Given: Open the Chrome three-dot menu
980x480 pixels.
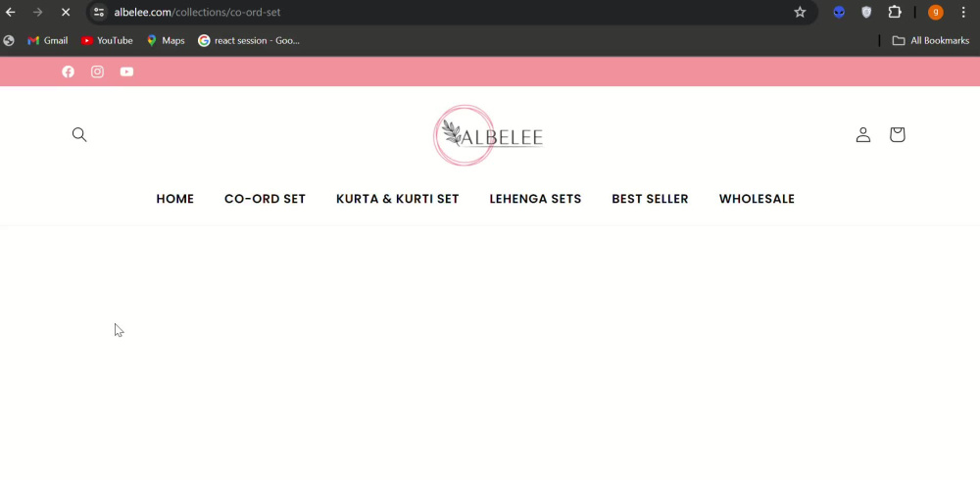Looking at the screenshot, I should [963, 12].
